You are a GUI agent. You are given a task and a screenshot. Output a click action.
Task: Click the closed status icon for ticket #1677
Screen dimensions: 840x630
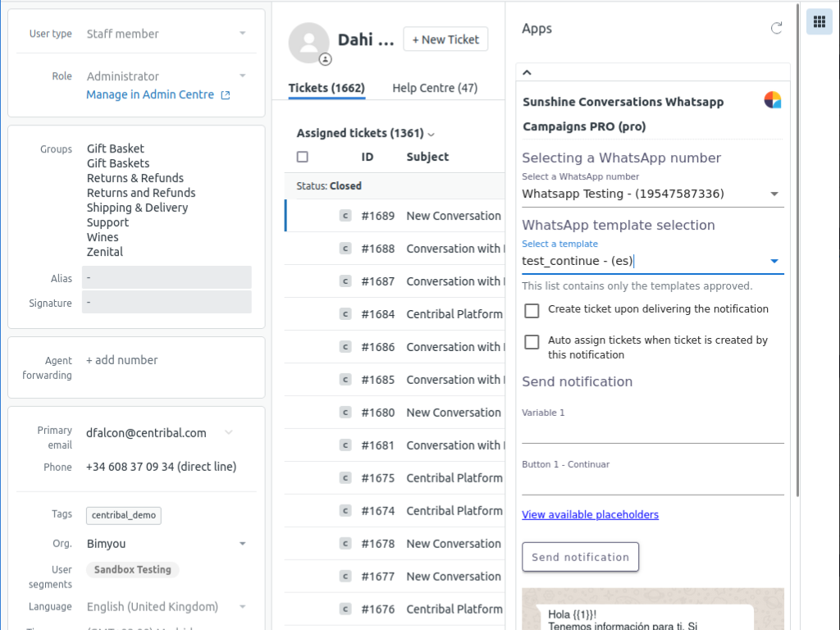[345, 577]
